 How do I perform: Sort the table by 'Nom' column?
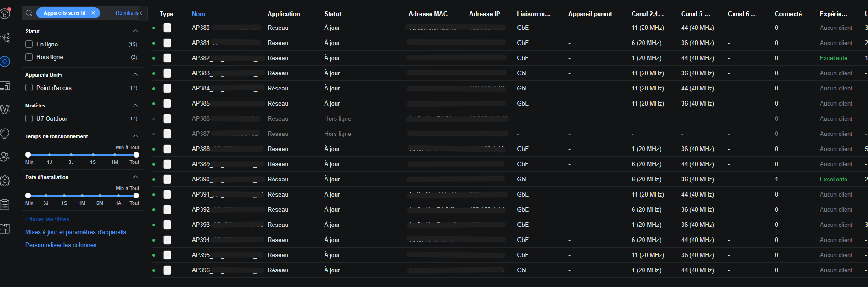point(198,14)
